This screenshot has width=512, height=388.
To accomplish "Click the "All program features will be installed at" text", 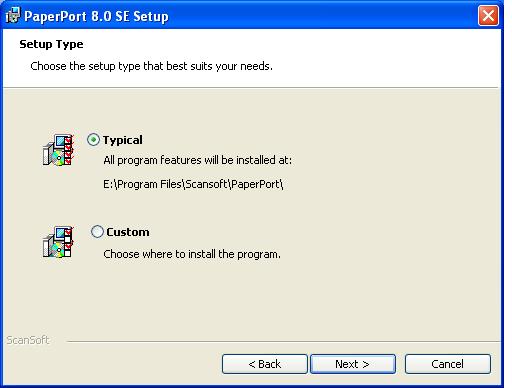I will pos(197,160).
